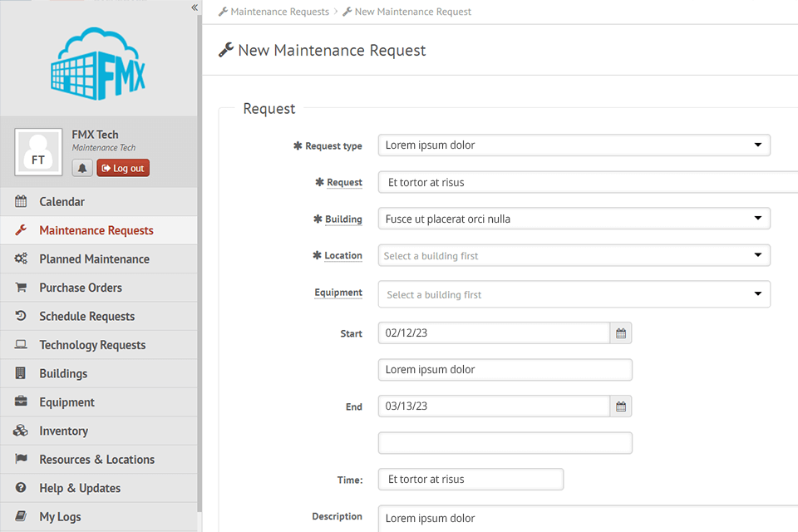Click the Description text area
This screenshot has height=532, width=798.
588,518
